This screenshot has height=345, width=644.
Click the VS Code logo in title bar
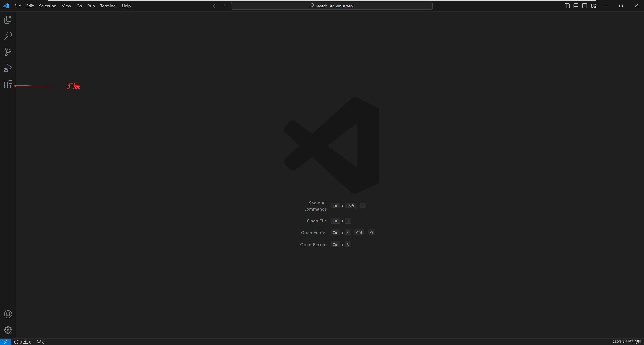[6, 6]
